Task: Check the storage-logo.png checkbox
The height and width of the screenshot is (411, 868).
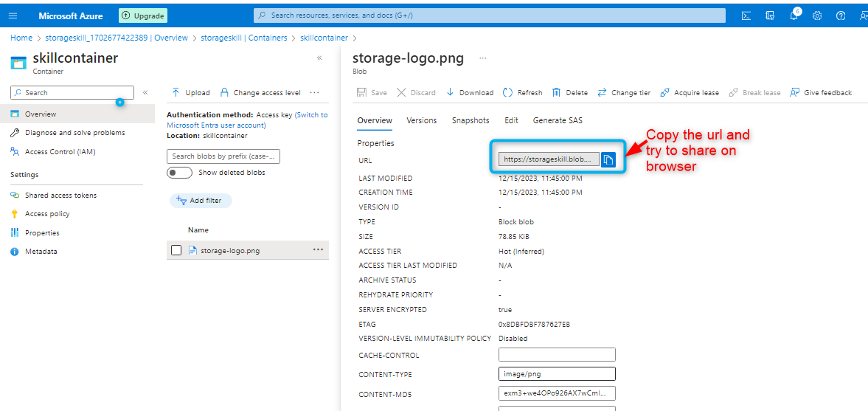Action: 176,250
